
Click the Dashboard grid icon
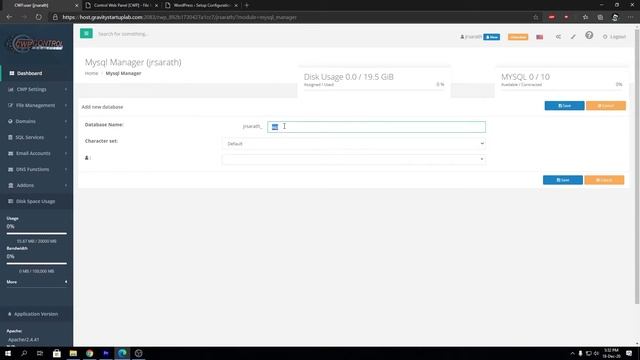11,73
